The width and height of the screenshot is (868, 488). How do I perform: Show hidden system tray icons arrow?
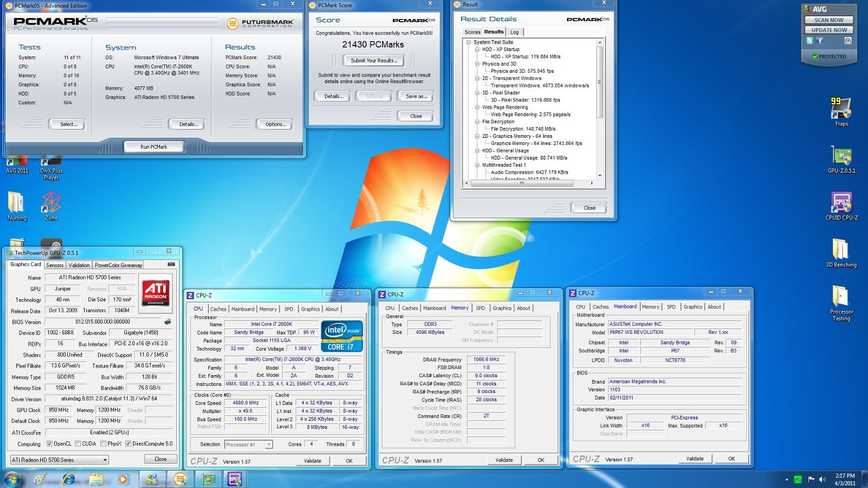coord(786,479)
